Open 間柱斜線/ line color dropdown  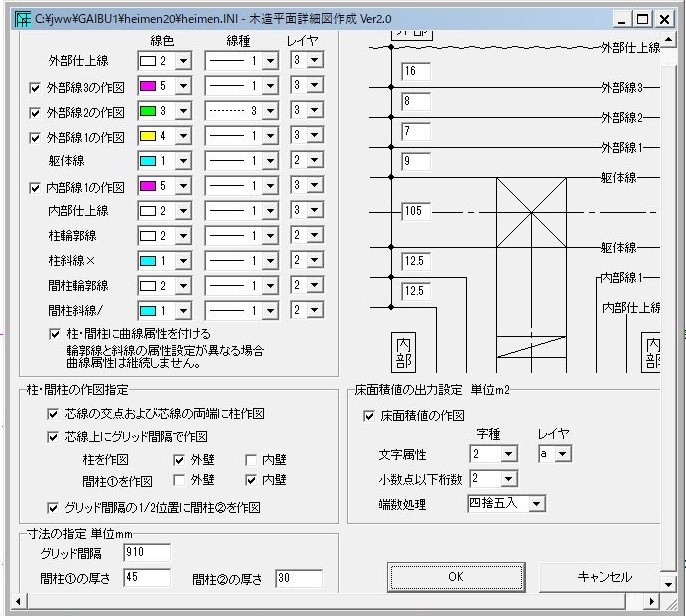(x=183, y=311)
